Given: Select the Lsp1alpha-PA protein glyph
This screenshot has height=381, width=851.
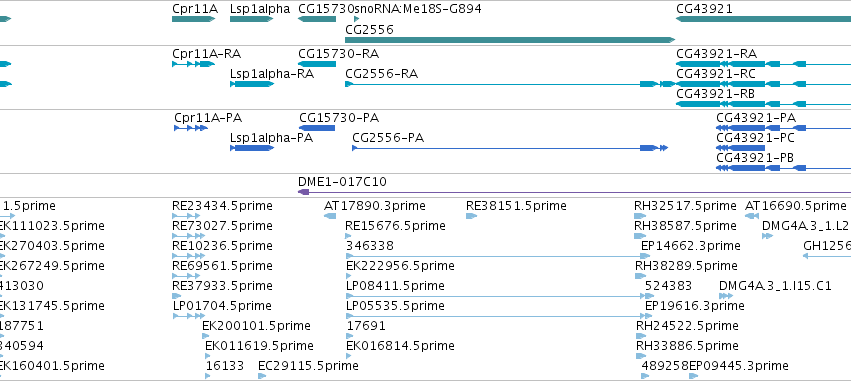Looking at the screenshot, I should point(252,148).
